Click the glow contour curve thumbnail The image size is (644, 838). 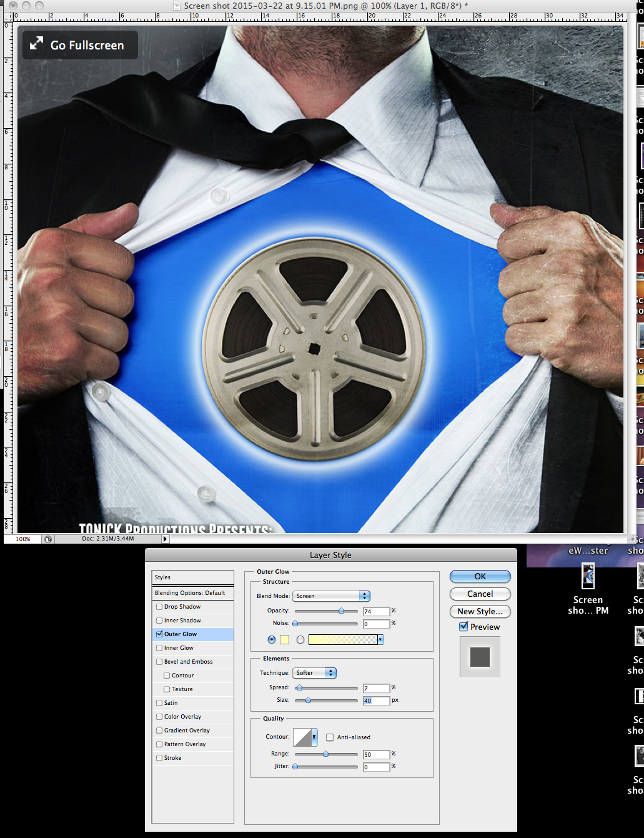tap(302, 737)
